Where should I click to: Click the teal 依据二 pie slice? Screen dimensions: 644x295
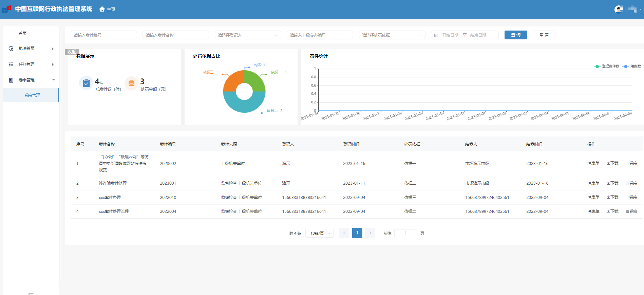pos(244,106)
